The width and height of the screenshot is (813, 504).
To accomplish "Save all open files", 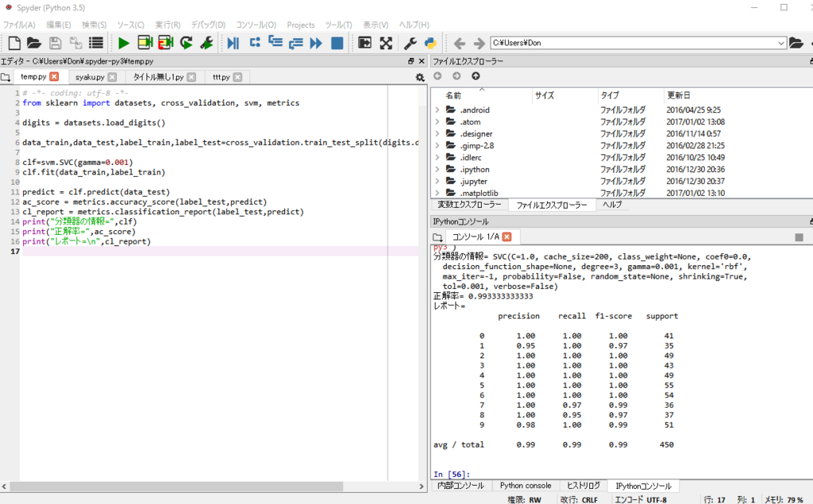I will click(75, 43).
